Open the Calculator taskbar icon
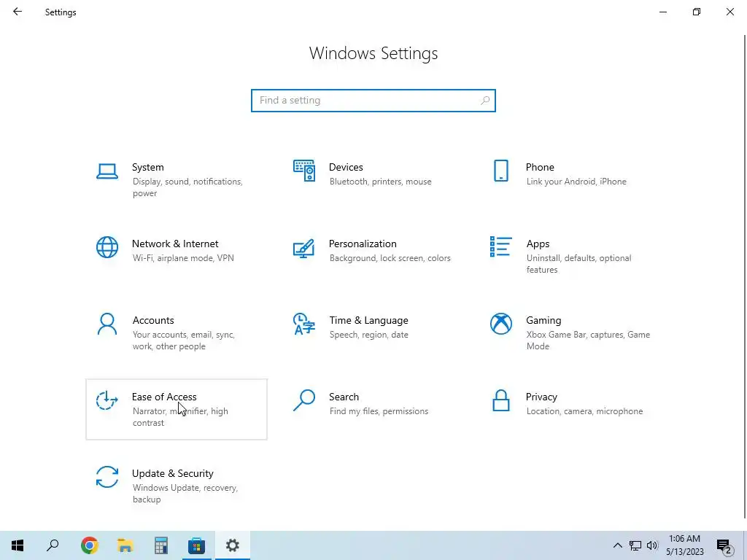The image size is (747, 560). point(161,545)
